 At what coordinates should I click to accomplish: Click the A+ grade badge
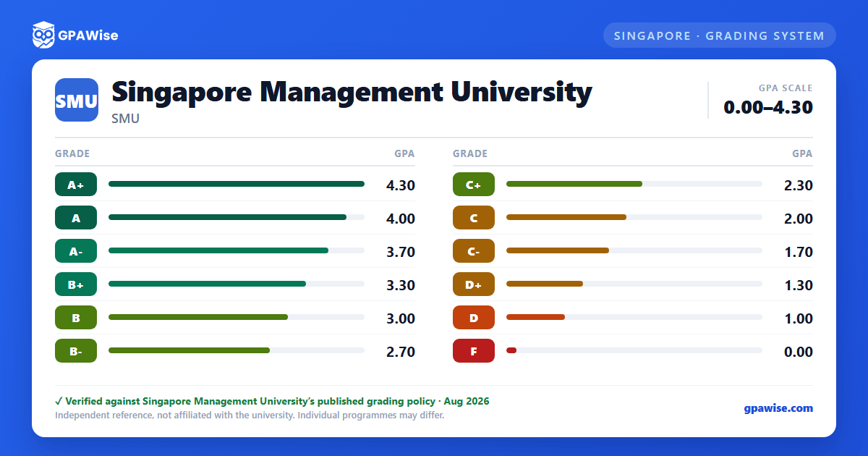[x=76, y=185]
